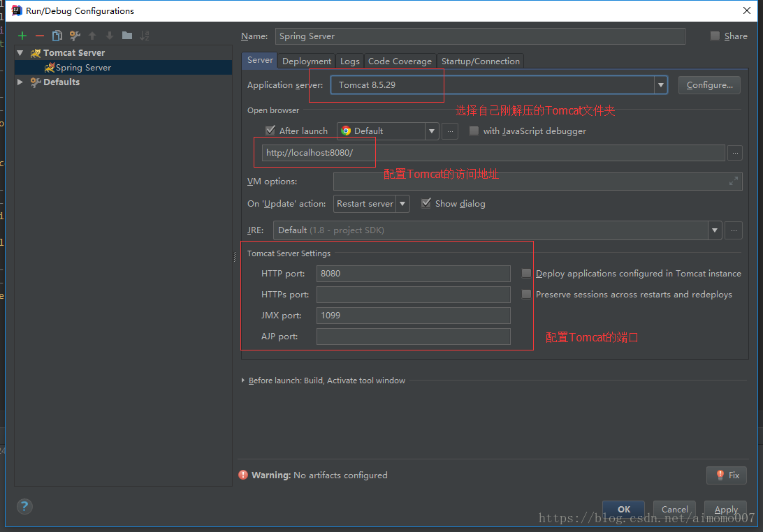Image resolution: width=763 pixels, height=532 pixels.
Task: Click the Apply button
Action: 725,509
